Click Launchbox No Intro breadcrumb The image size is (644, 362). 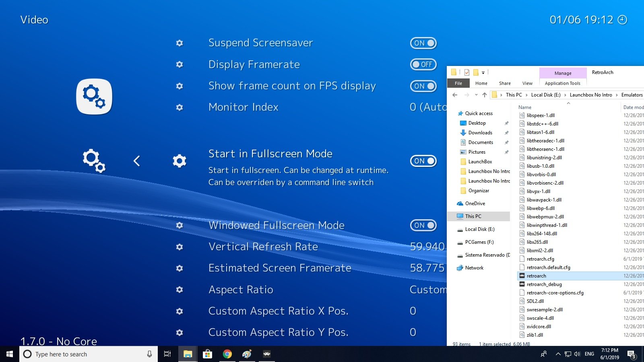[591, 95]
